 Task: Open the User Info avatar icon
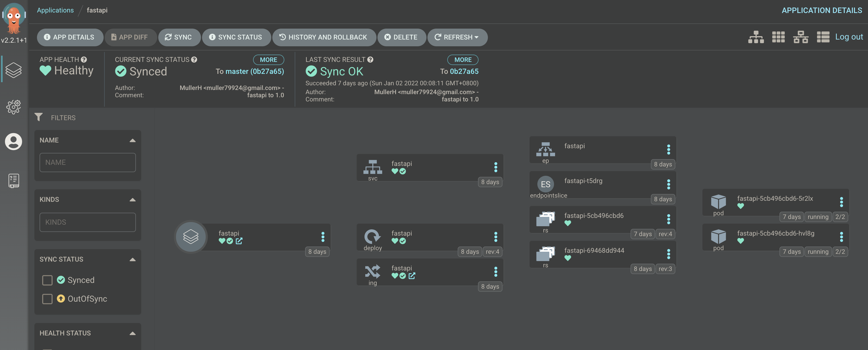tap(14, 141)
